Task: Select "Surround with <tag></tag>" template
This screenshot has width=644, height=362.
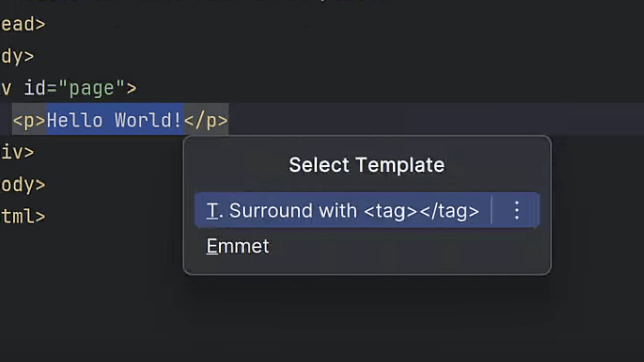Action: pos(343,211)
